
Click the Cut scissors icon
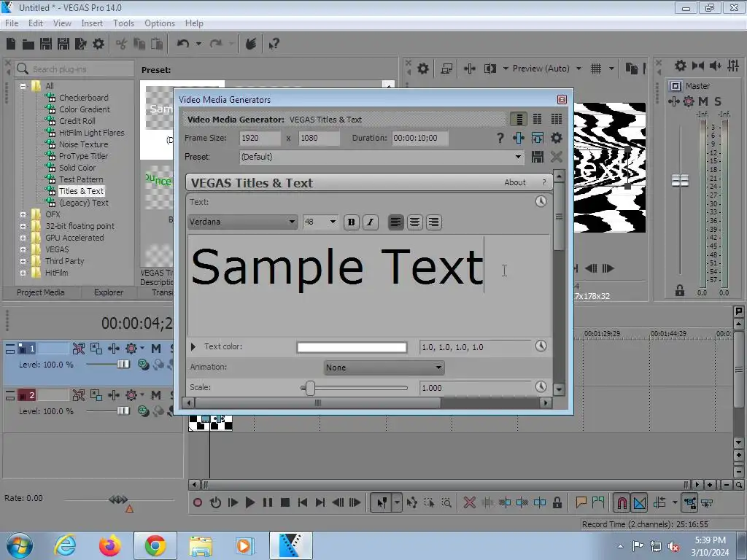coord(122,44)
